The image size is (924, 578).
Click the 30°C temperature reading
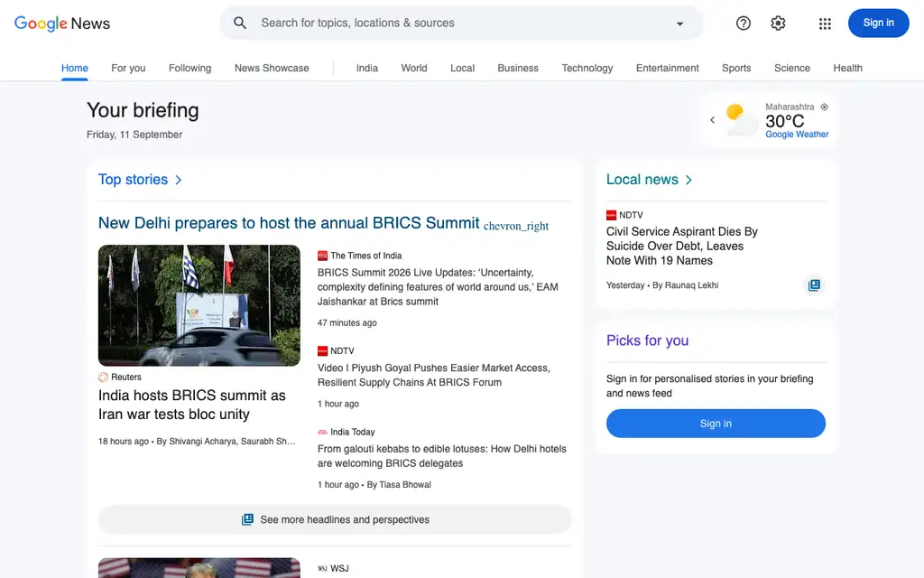click(784, 121)
